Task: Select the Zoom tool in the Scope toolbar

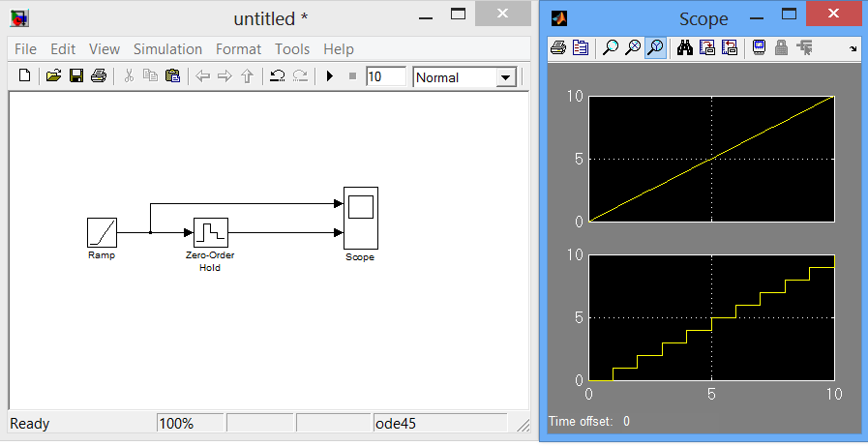Action: pos(610,48)
